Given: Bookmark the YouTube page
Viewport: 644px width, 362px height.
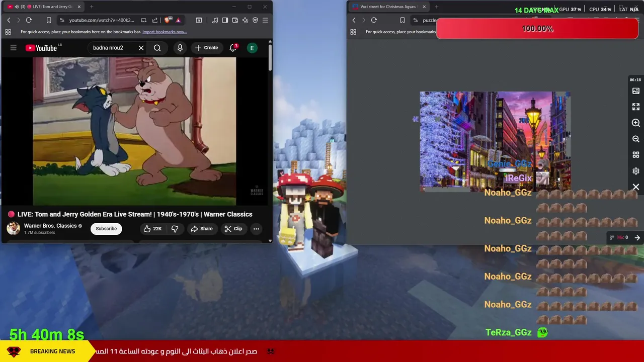Looking at the screenshot, I should (49, 20).
